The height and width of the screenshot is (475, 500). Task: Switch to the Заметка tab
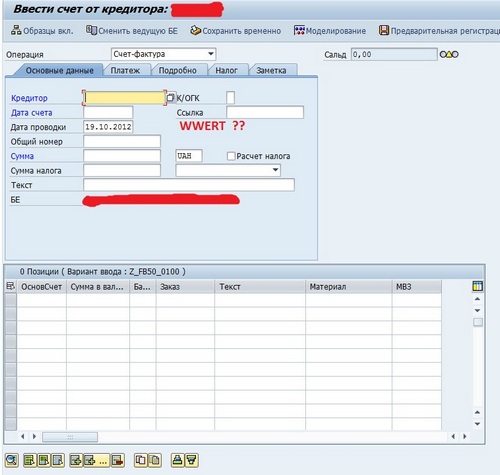coord(271,70)
